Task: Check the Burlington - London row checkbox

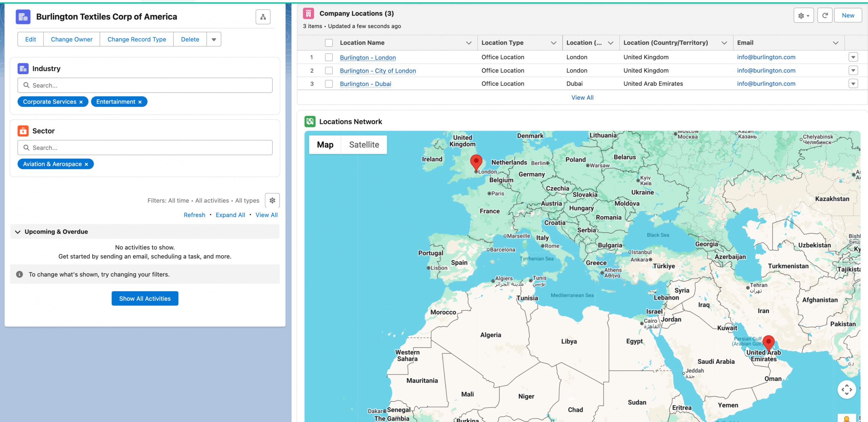Action: click(x=329, y=57)
